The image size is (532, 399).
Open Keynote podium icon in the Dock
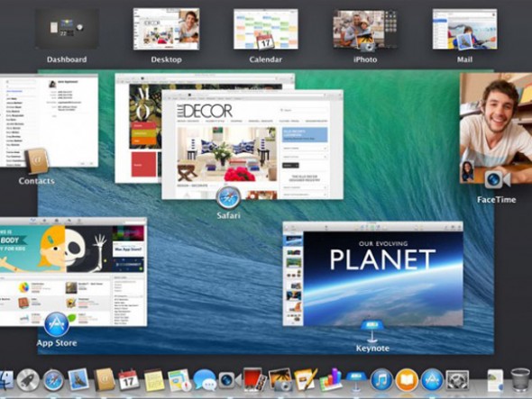tap(356, 381)
